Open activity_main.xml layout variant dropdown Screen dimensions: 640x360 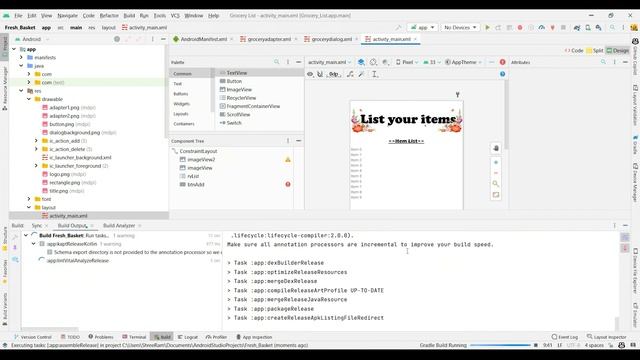click(x=329, y=62)
